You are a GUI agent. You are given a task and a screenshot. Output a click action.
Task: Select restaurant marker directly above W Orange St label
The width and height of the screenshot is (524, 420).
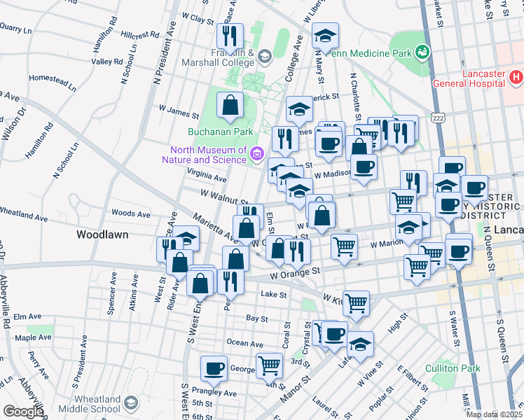[298, 252]
